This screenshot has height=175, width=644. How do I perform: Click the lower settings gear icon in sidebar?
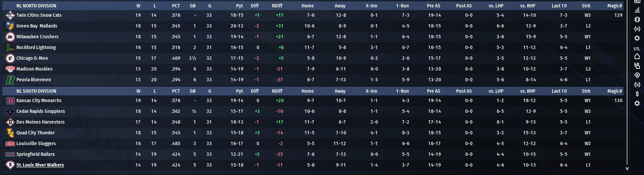coord(637,103)
